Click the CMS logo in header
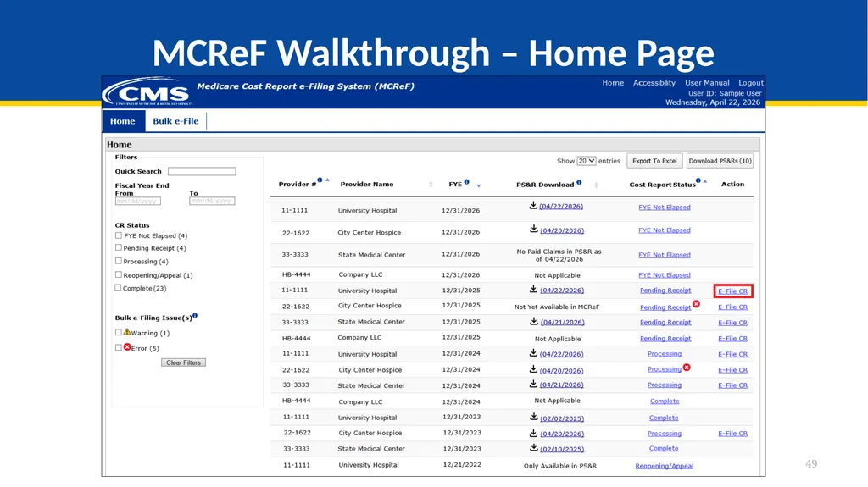The image size is (868, 487). click(x=147, y=91)
